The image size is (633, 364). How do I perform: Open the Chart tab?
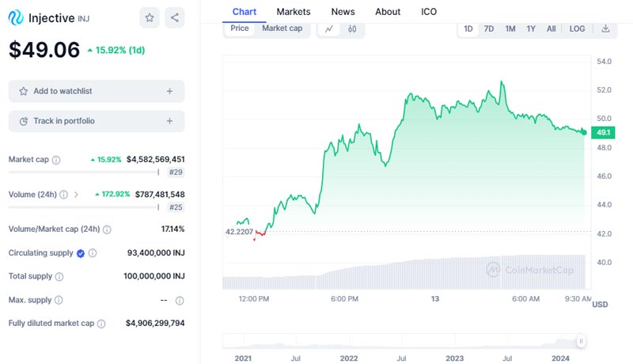pos(244,12)
